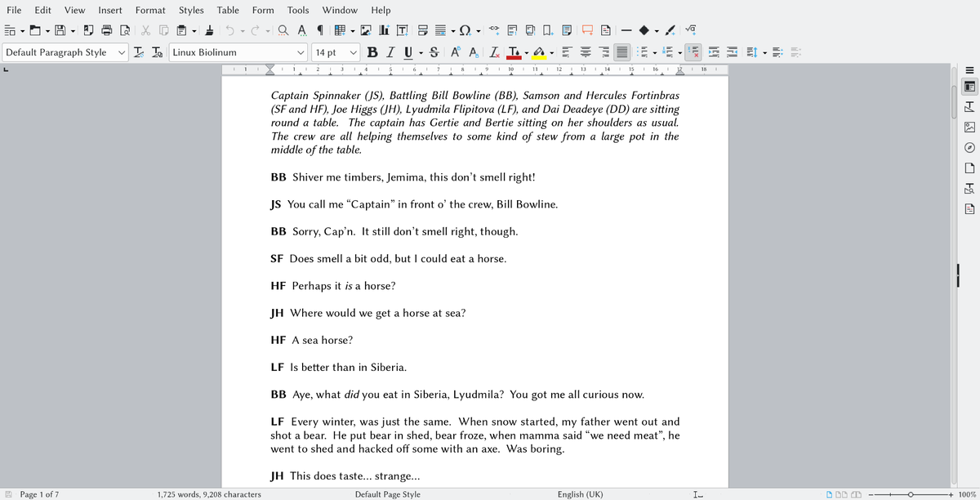Click the Print icon in toolbar
Viewport: 980px width, 500px height.
pyautogui.click(x=107, y=30)
